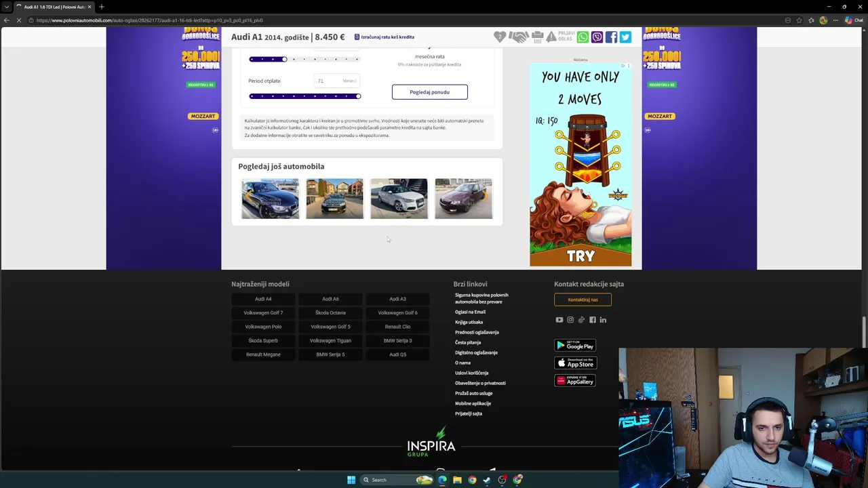This screenshot has width=868, height=488.
Task: Open the dark red car thumbnail
Action: pyautogui.click(x=463, y=199)
